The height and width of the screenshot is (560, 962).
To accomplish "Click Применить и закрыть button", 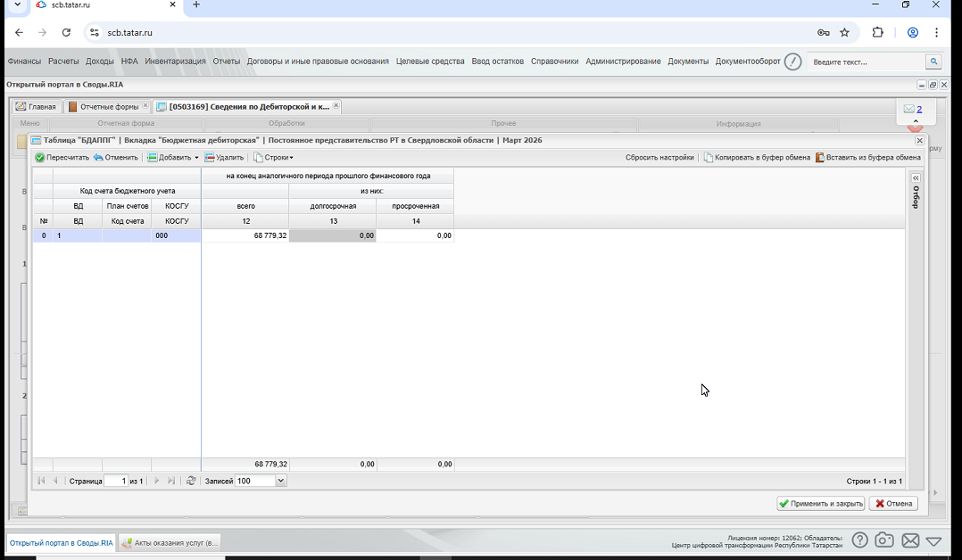I will coord(821,504).
